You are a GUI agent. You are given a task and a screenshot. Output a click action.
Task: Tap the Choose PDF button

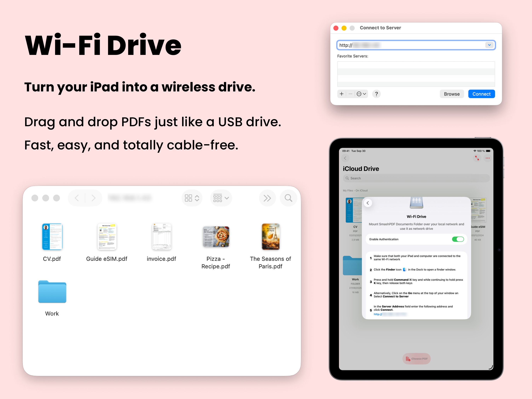coord(417,359)
